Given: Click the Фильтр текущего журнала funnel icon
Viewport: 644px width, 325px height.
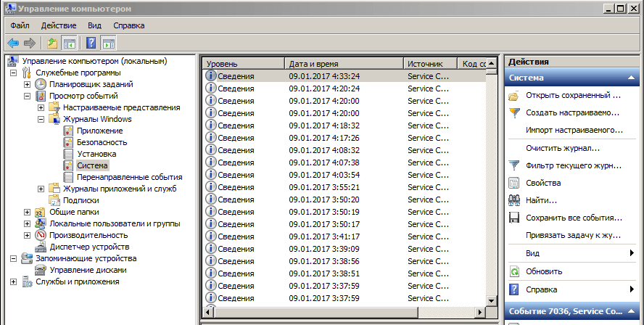Looking at the screenshot, I should point(514,165).
